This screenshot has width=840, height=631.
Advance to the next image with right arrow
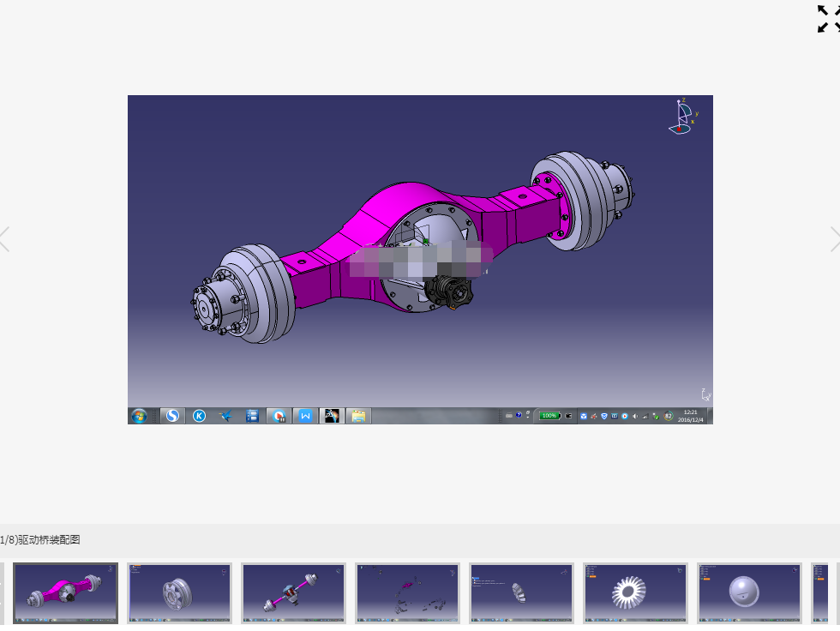point(835,239)
